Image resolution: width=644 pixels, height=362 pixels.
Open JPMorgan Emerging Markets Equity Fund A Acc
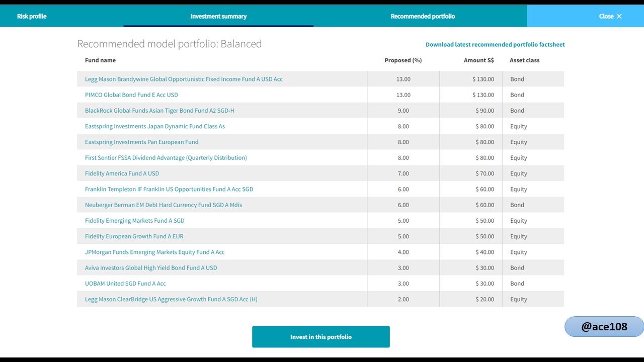coord(154,252)
